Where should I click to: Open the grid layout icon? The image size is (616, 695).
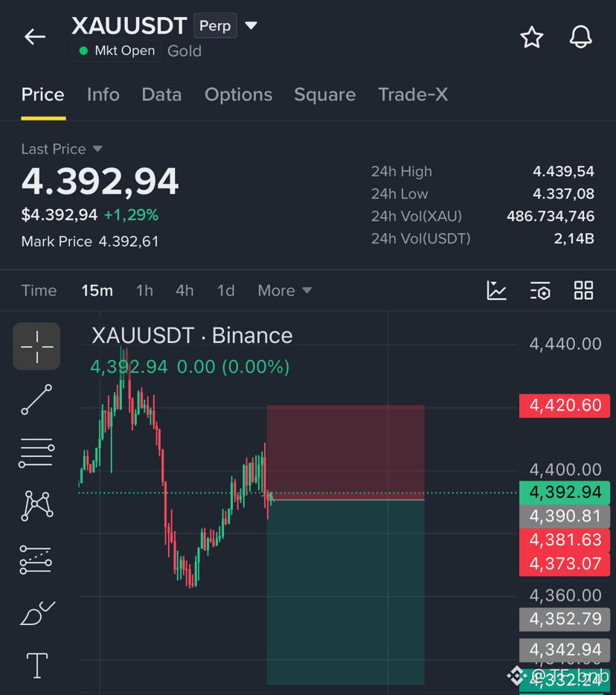click(583, 291)
